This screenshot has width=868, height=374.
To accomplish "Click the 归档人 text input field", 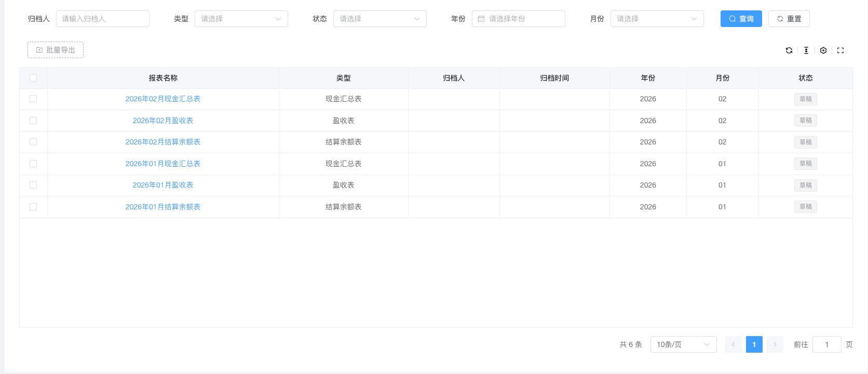I will point(103,19).
